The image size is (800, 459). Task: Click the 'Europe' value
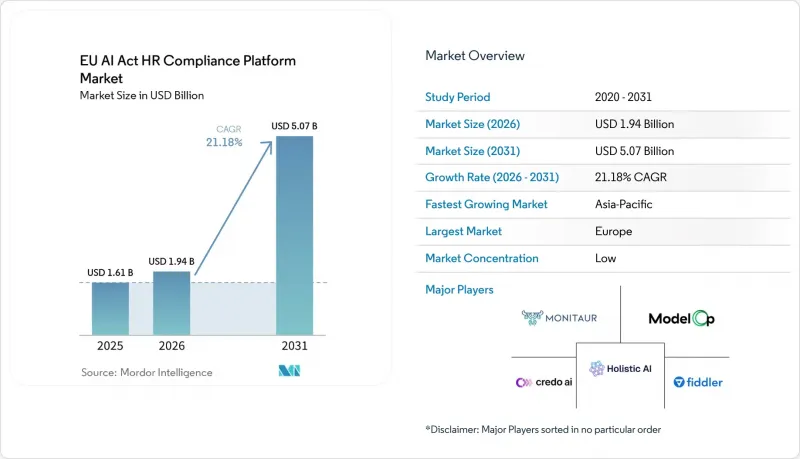click(x=613, y=231)
